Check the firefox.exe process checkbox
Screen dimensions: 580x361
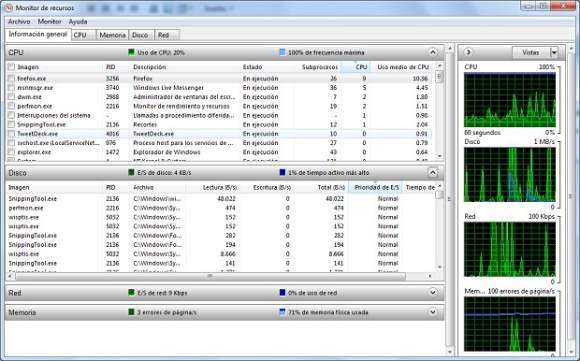coord(11,78)
